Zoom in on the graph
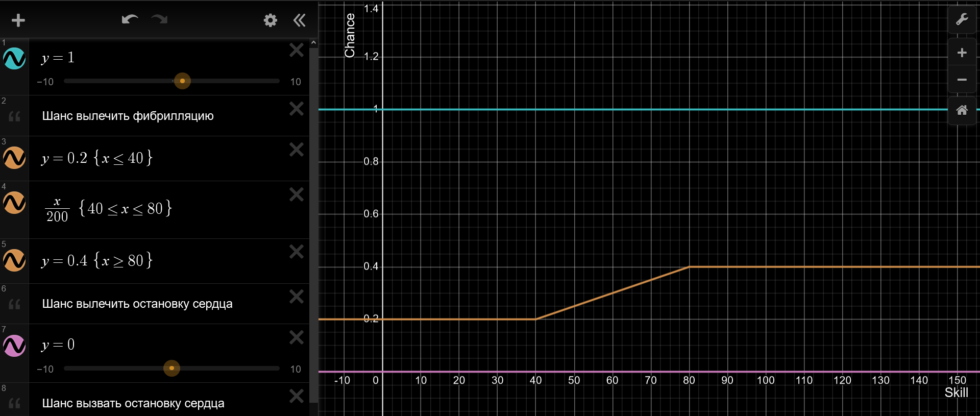 [962, 53]
